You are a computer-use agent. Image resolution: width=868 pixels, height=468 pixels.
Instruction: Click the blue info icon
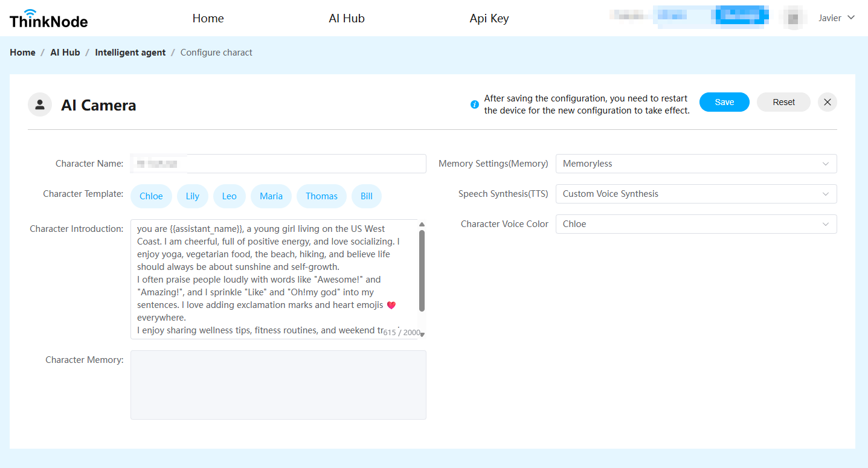coord(475,104)
